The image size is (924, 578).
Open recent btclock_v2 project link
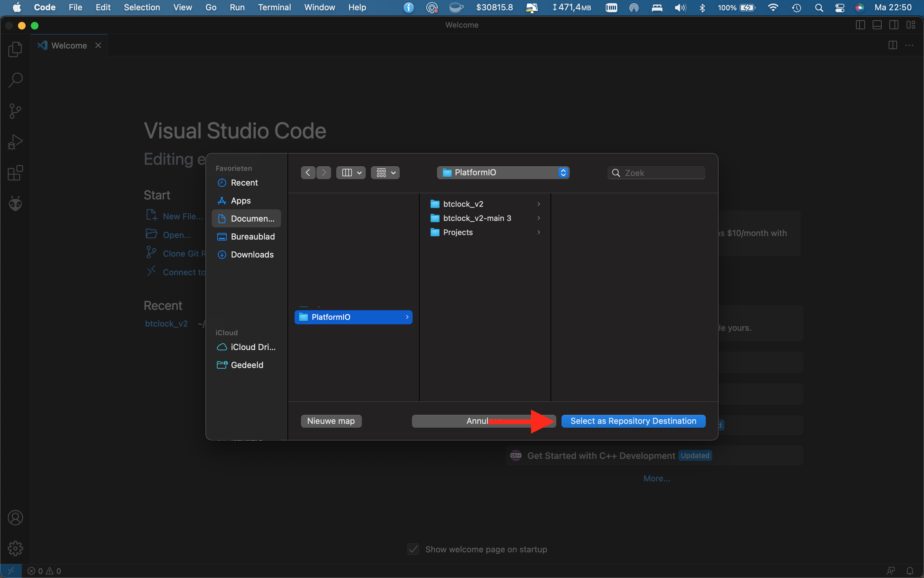167,324
